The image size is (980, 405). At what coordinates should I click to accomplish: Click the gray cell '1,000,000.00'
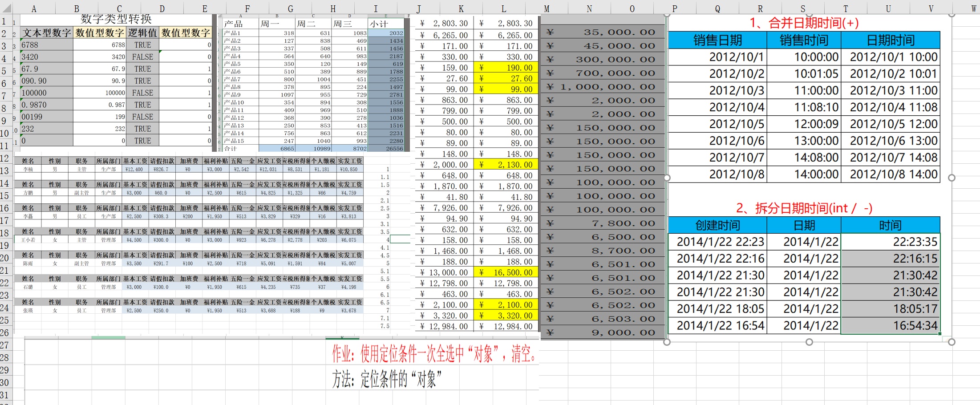(x=603, y=87)
